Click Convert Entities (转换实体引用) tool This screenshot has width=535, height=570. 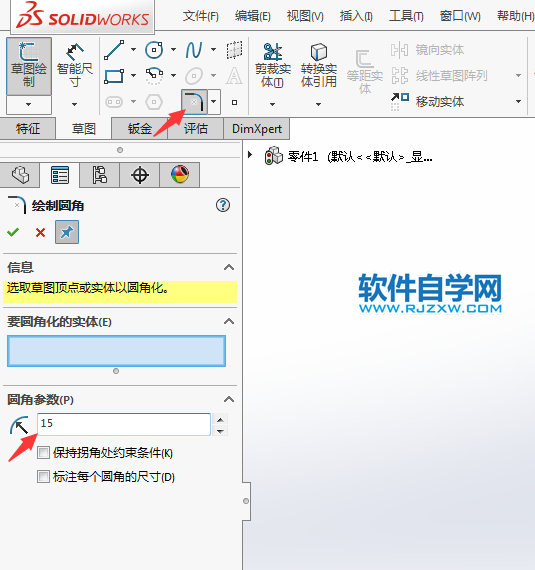[x=319, y=66]
